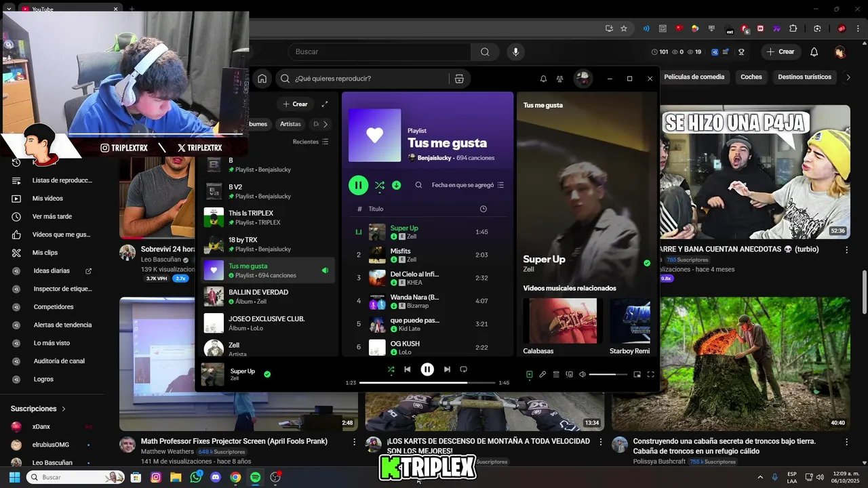Viewport: 868px width, 488px height.
Task: Toggle liked checkmark beside Super Up in player bar
Action: pos(267,374)
